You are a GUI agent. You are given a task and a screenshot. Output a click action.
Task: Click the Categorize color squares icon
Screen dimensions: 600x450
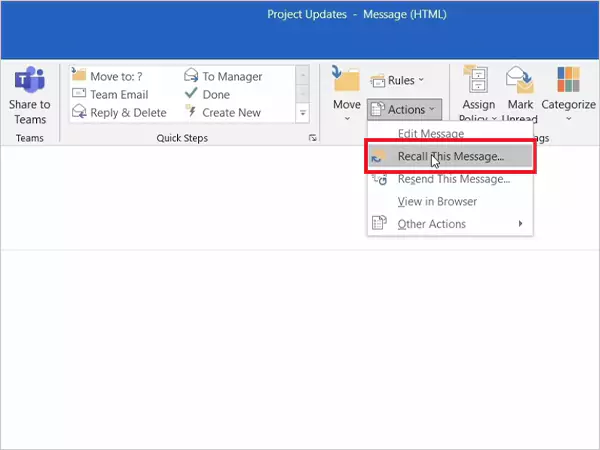(x=568, y=80)
